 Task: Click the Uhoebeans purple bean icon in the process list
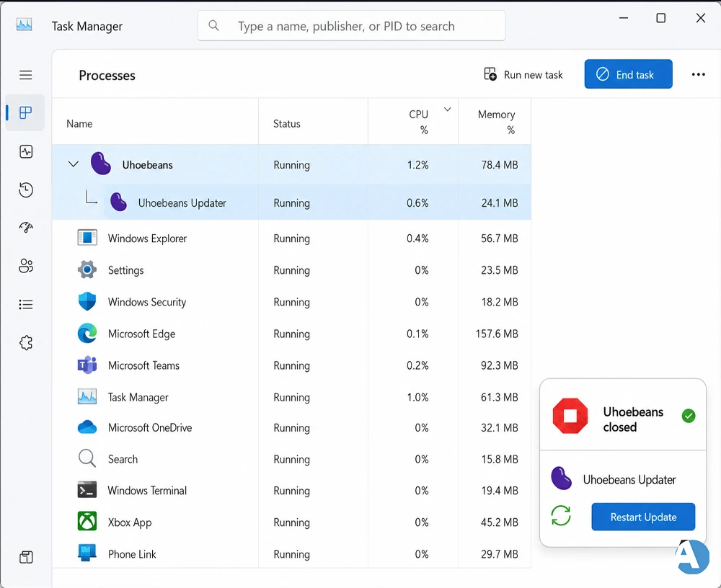(x=101, y=163)
